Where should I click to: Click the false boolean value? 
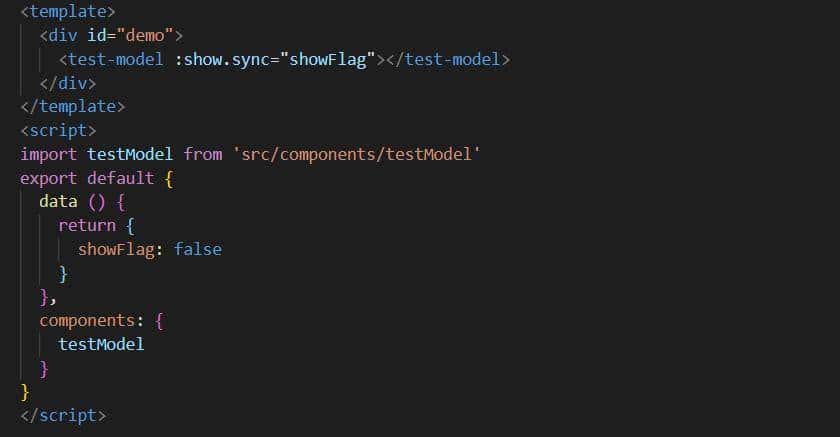click(x=198, y=249)
